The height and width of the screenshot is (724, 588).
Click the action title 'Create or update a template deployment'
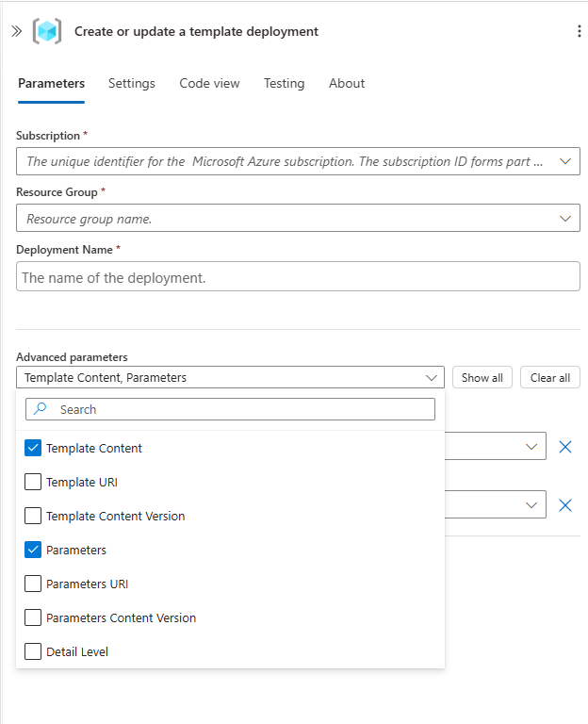click(x=196, y=31)
